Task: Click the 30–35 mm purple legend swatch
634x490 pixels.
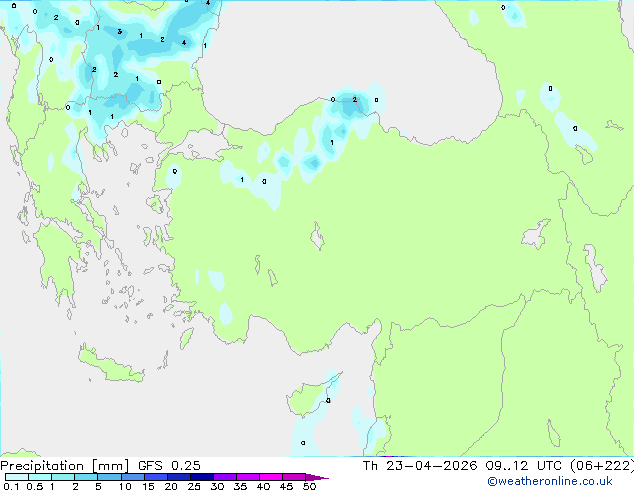Action: tap(224, 477)
